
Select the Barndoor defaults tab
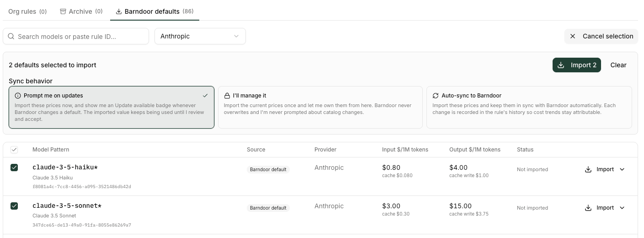pos(154,11)
